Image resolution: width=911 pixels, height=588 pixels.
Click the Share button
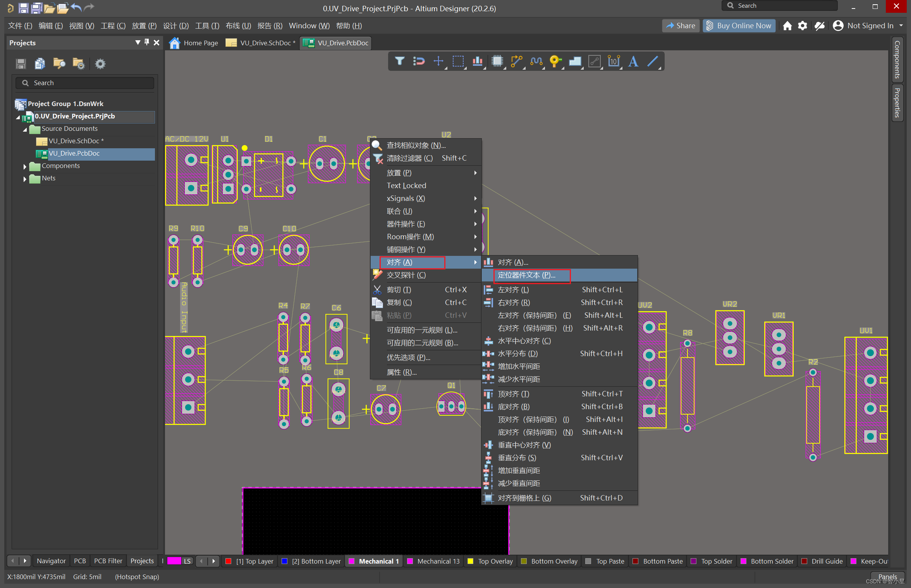click(681, 26)
